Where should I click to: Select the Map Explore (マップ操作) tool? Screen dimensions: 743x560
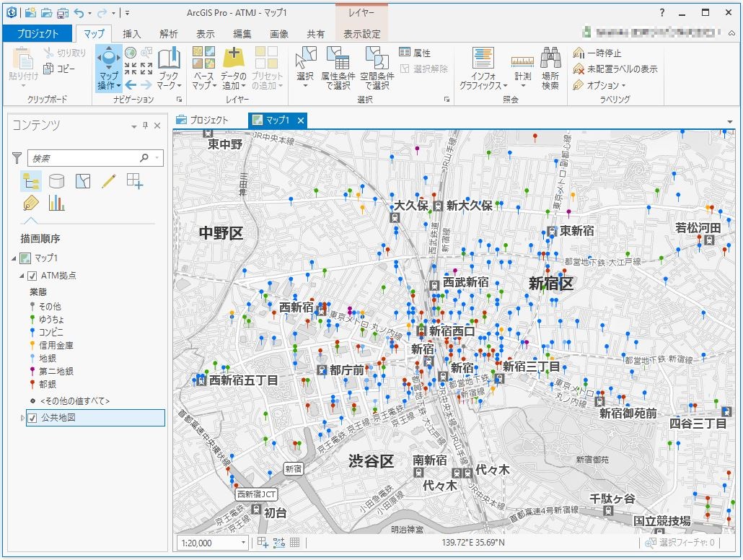pyautogui.click(x=108, y=68)
